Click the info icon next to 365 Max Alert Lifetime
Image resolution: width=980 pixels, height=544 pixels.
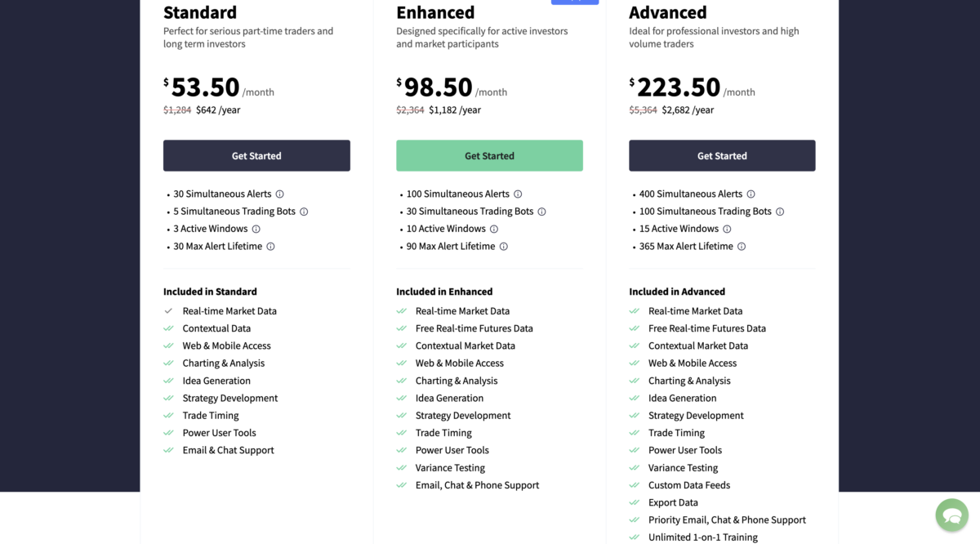(742, 246)
